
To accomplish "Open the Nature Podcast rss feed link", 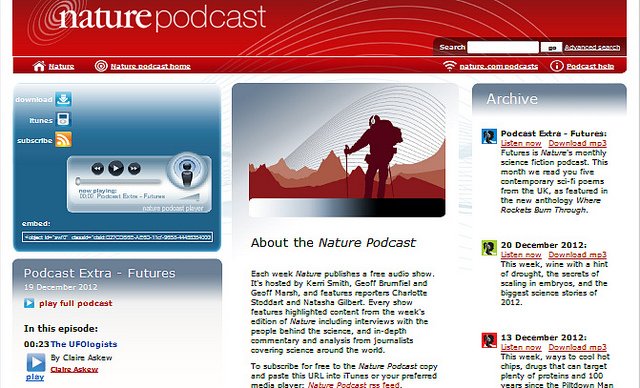I will tap(353, 384).
